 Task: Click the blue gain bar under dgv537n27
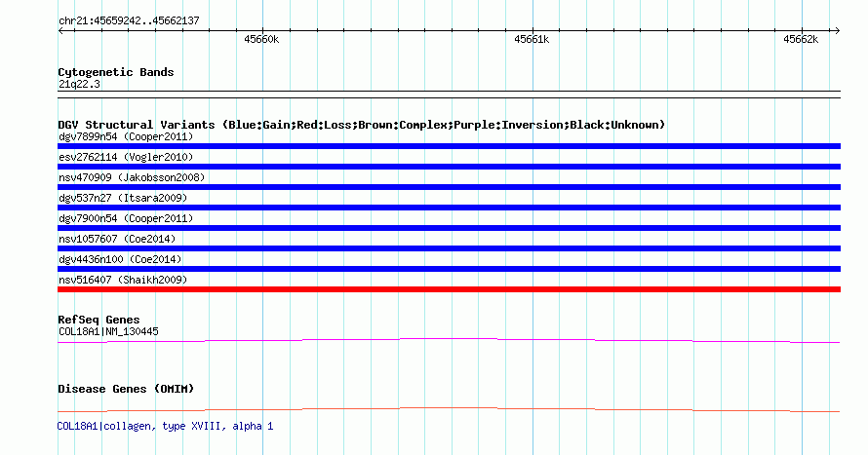coord(449,208)
